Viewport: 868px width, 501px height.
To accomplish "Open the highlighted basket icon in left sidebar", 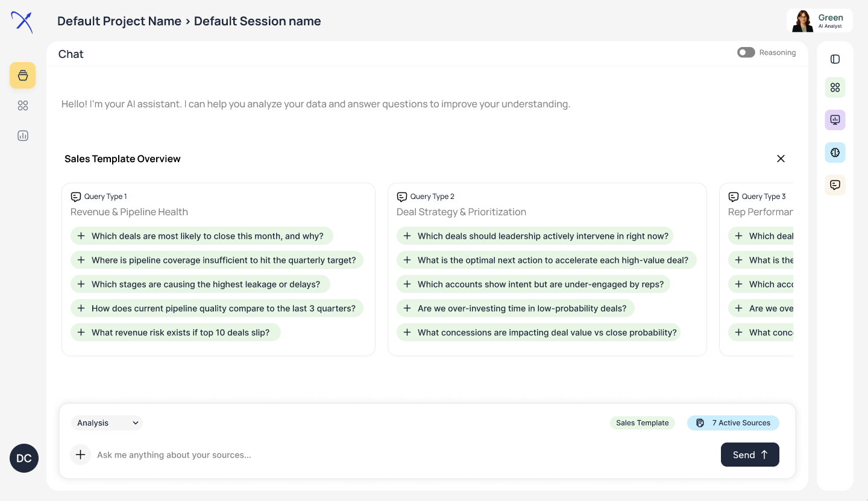I will coord(22,75).
